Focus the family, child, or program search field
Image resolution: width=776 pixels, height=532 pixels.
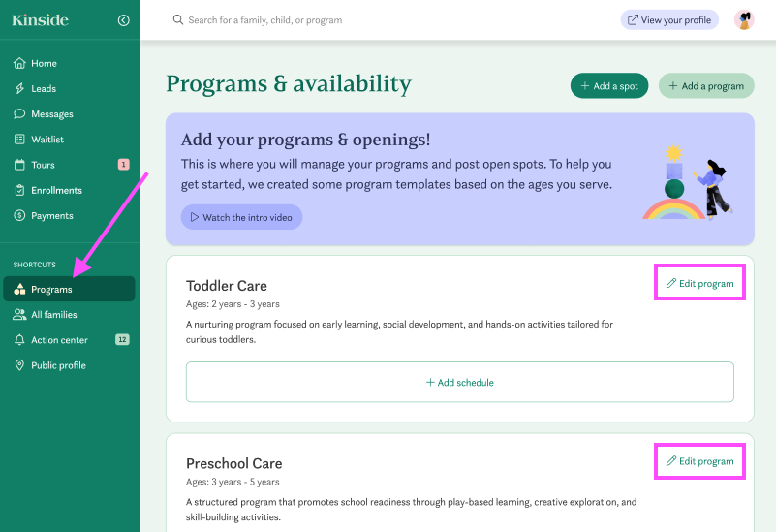point(388,20)
